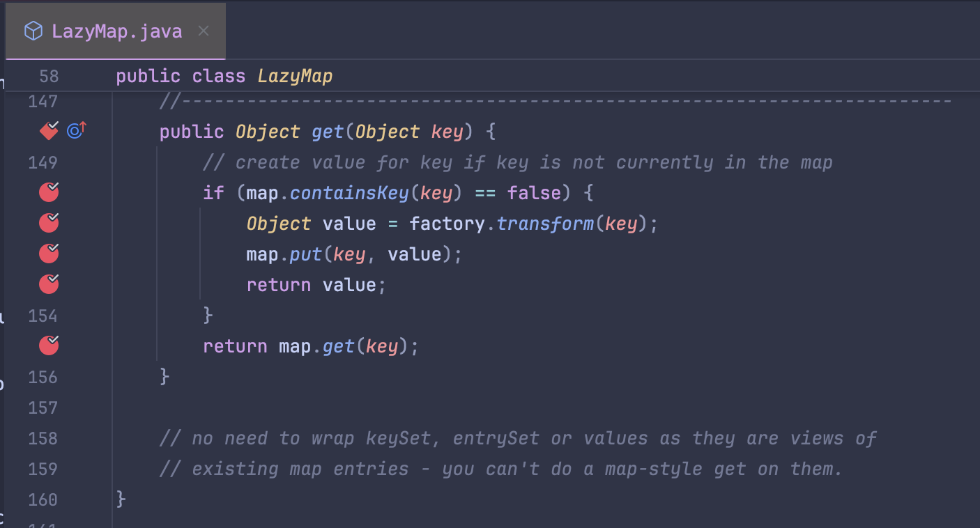This screenshot has width=980, height=528.
Task: Click line number 160 at the closing brace
Action: [42, 499]
